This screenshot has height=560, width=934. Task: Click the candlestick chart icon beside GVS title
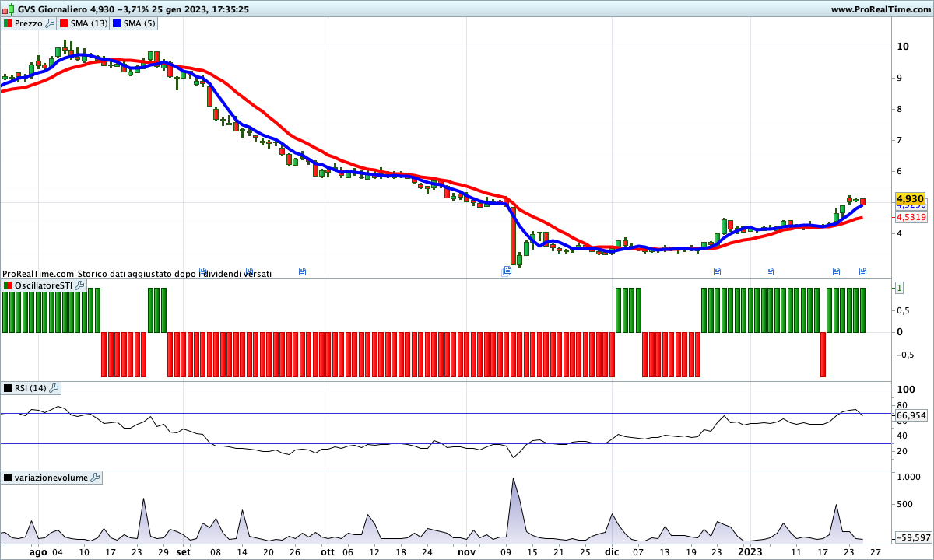[x=8, y=9]
